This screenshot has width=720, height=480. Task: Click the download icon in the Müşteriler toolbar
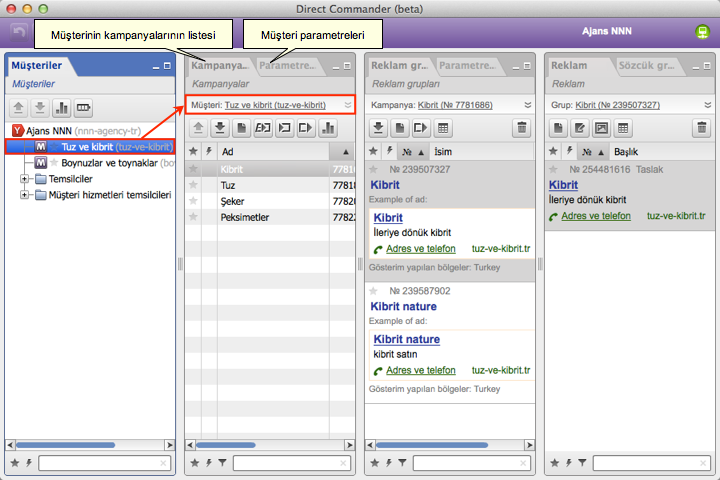40,108
